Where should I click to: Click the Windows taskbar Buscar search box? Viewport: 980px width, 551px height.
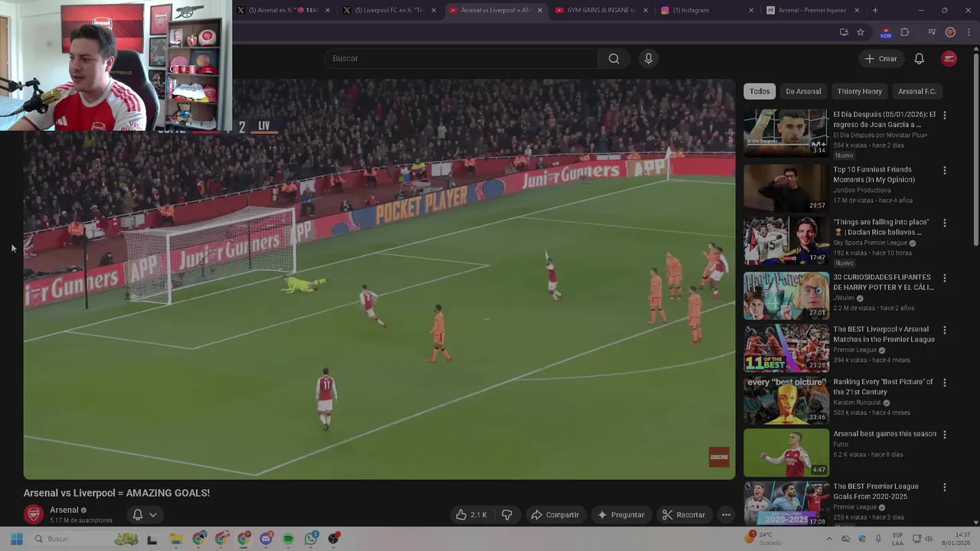[84, 539]
